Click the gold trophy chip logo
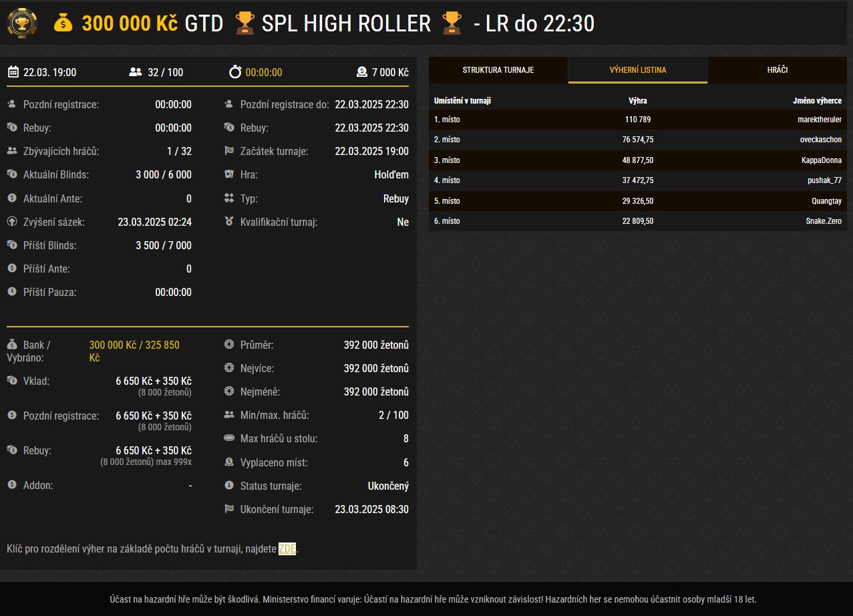853x616 pixels. coord(22,24)
